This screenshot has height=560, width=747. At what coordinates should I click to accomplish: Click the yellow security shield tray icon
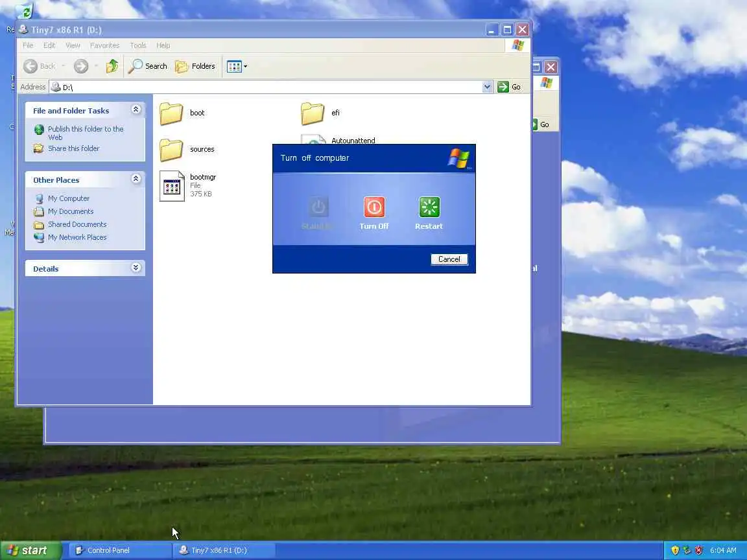tap(675, 550)
